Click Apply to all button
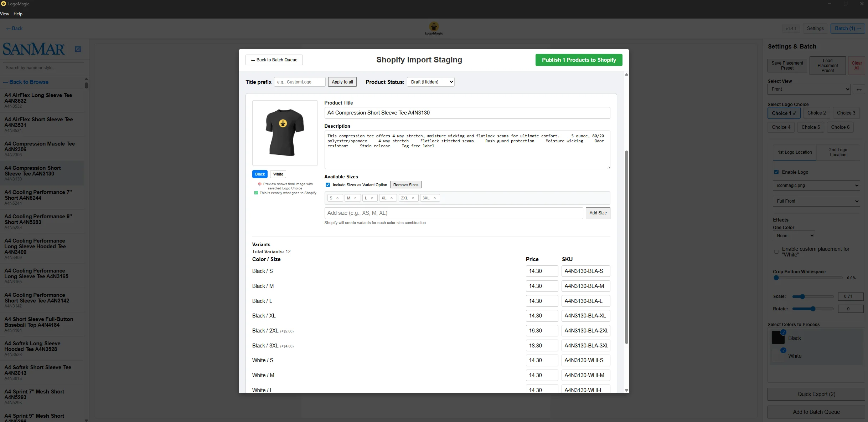This screenshot has width=868, height=422. [x=342, y=82]
